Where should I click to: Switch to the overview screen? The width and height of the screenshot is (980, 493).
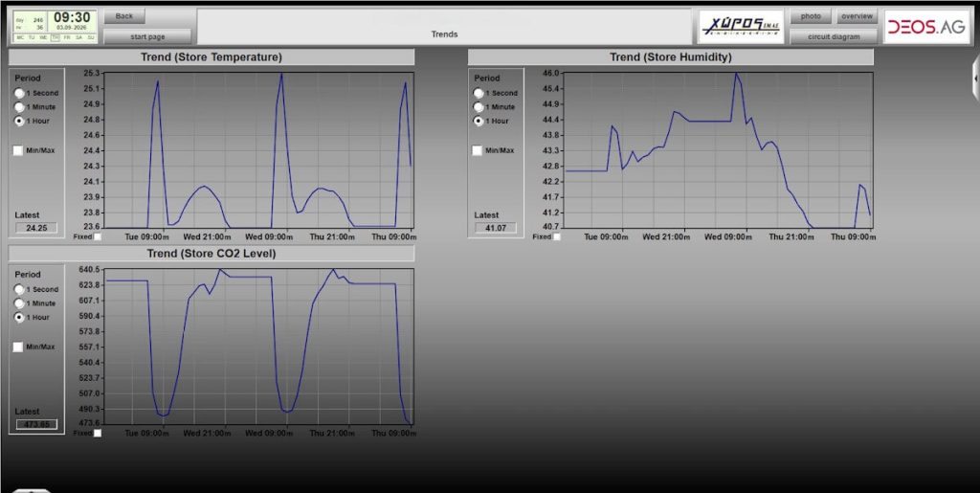coord(857,15)
